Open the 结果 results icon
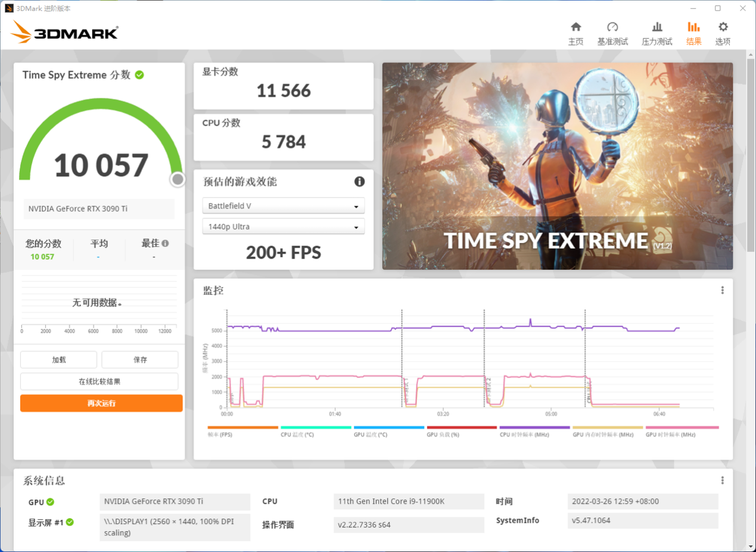756x552 pixels. 693,27
